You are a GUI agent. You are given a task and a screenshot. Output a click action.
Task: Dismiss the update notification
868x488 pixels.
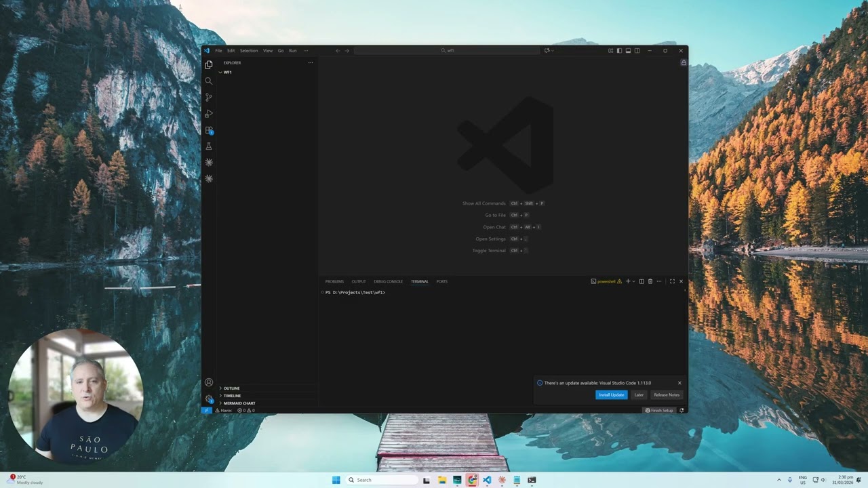tap(679, 383)
